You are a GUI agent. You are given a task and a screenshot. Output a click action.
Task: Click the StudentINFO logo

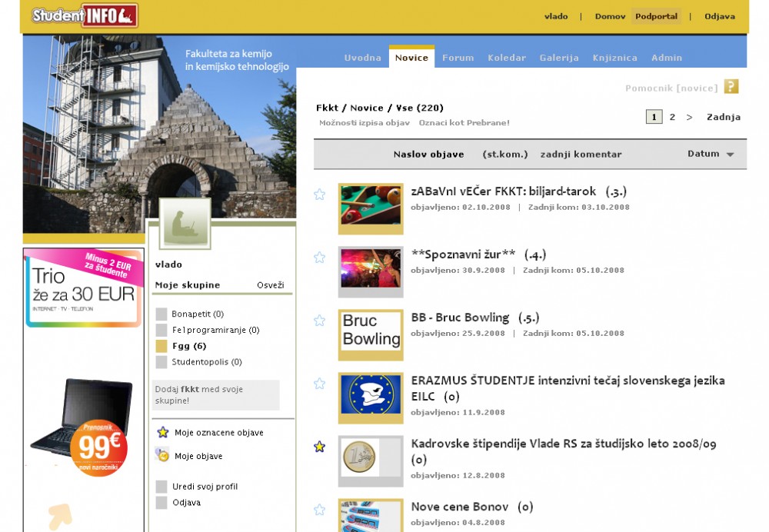(x=85, y=15)
